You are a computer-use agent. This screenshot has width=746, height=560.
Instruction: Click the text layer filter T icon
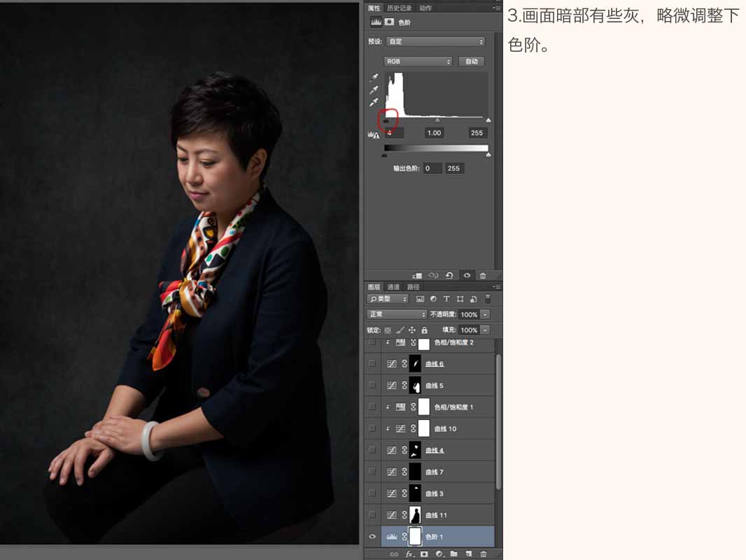[446, 299]
